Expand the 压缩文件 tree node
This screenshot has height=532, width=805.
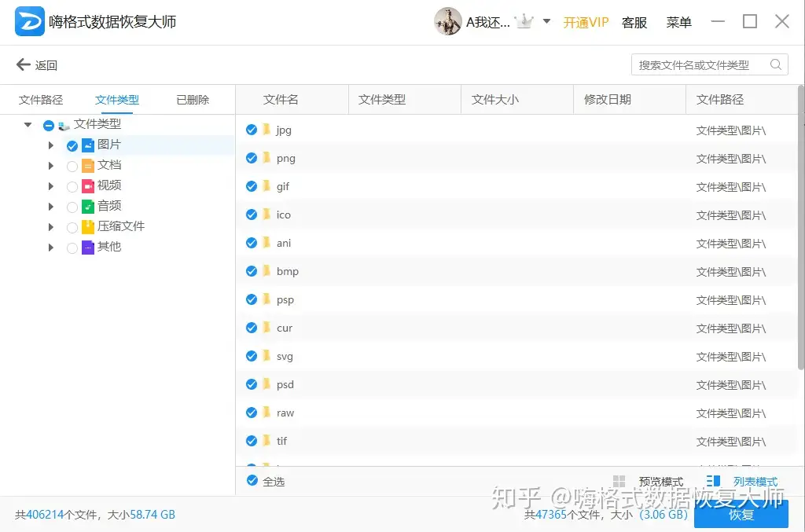pos(51,227)
